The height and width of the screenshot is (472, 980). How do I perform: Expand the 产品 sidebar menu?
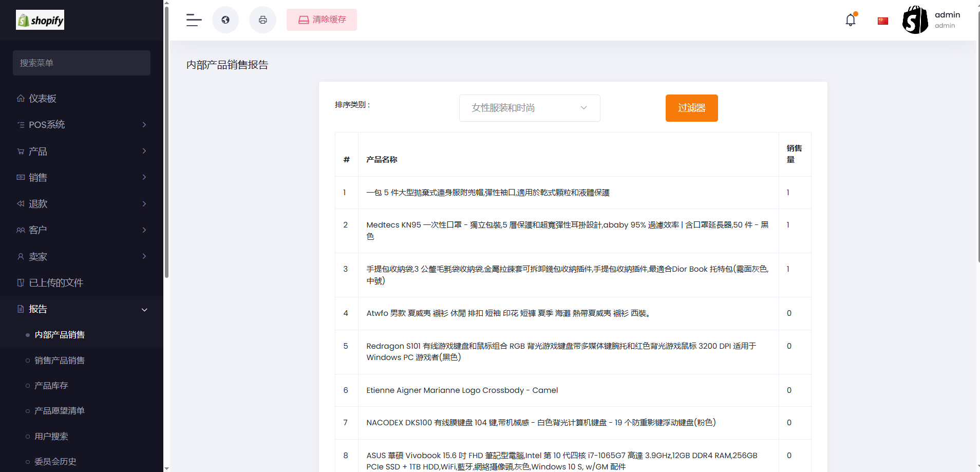coord(81,152)
